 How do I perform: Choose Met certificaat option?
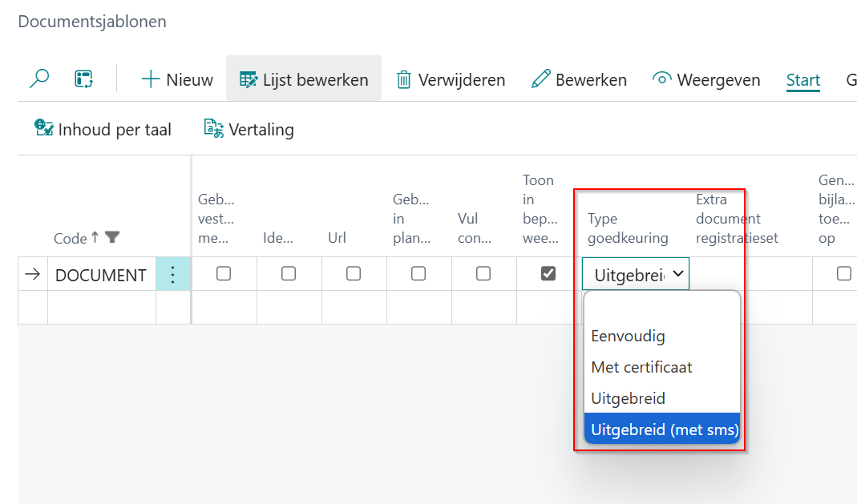coord(641,367)
